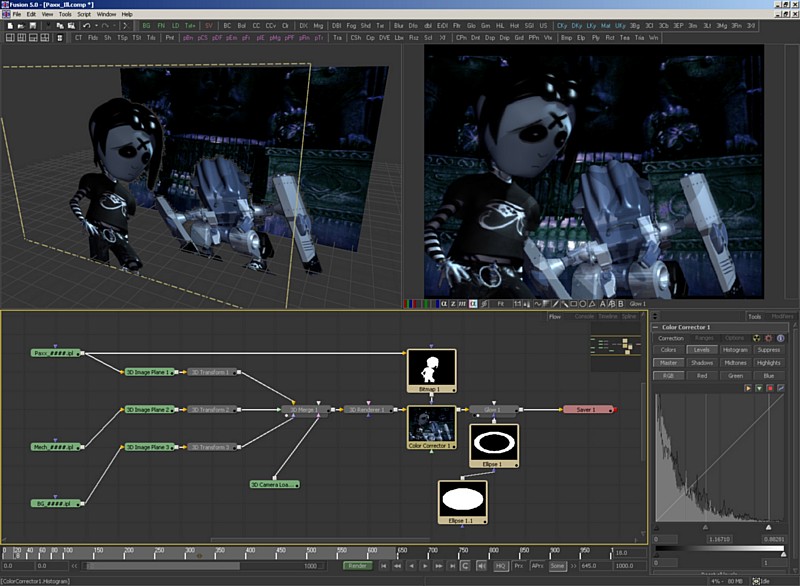Click the polygon mask icon in viewer toolbar
The width and height of the screenshot is (800, 586).
click(592, 304)
